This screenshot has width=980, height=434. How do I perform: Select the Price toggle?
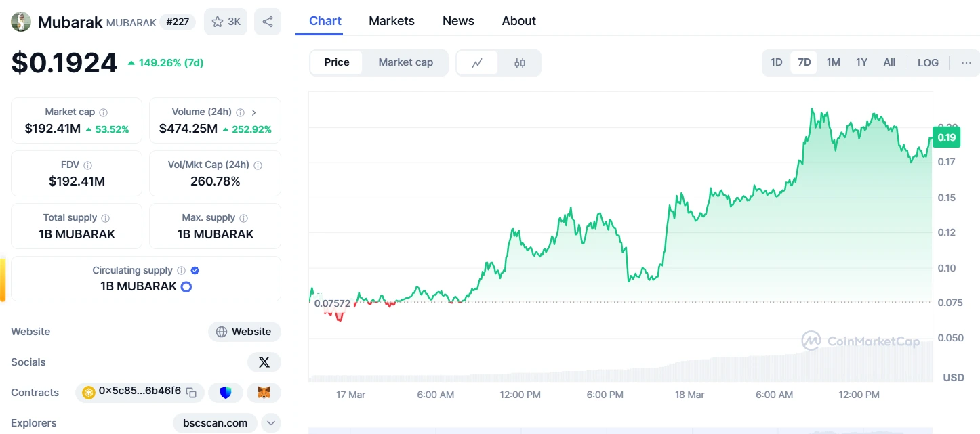pyautogui.click(x=337, y=62)
